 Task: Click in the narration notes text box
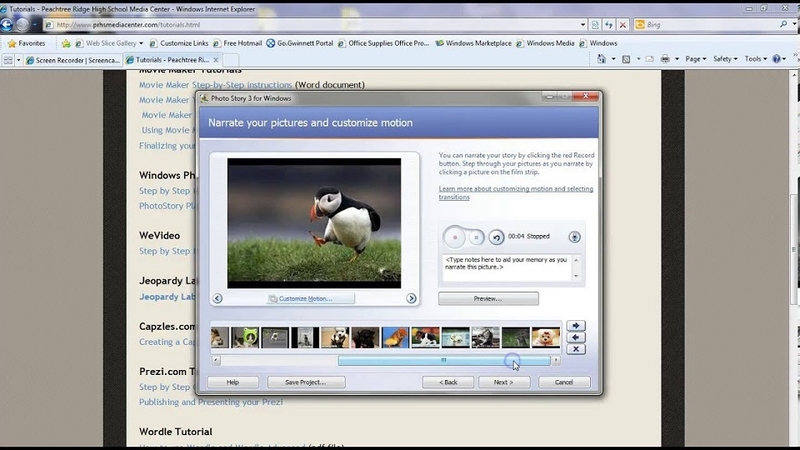(507, 268)
